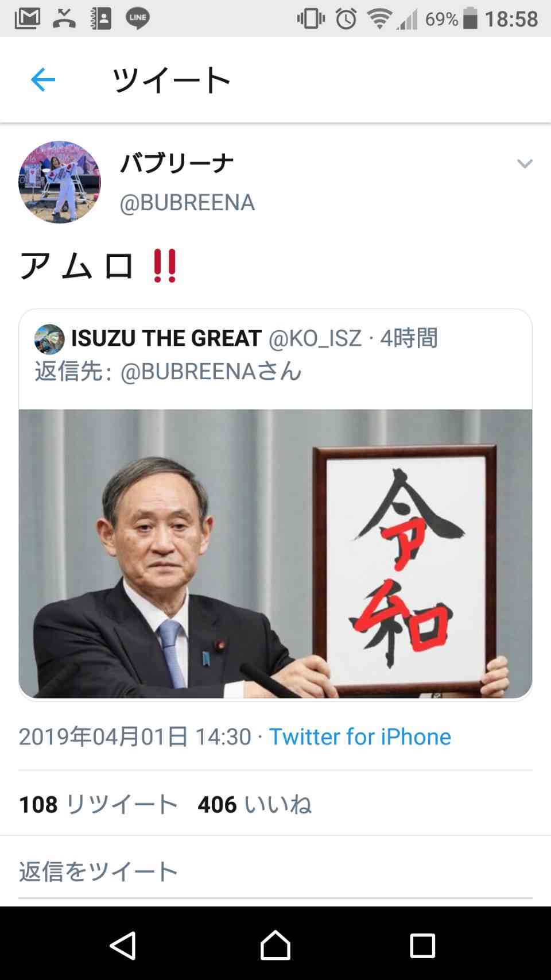The width and height of the screenshot is (551, 980).
Task: Tap the blue back arrow
Action: tap(43, 79)
